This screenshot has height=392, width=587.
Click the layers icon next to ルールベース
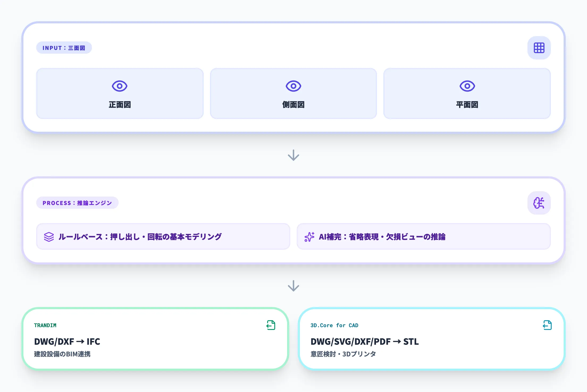coord(49,236)
